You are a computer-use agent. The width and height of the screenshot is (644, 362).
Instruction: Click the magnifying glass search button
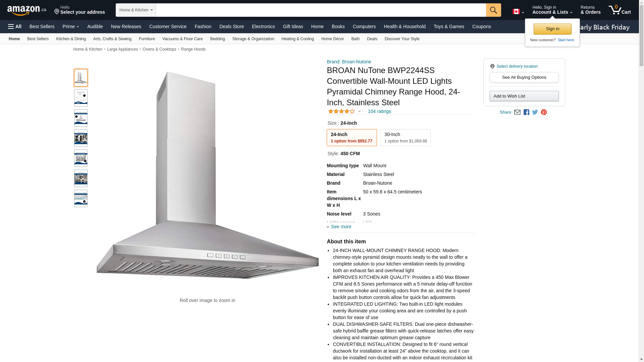pyautogui.click(x=493, y=10)
